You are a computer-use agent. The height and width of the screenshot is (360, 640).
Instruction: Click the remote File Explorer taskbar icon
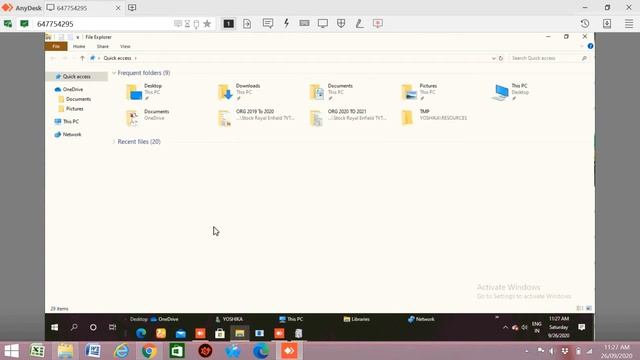click(x=240, y=333)
